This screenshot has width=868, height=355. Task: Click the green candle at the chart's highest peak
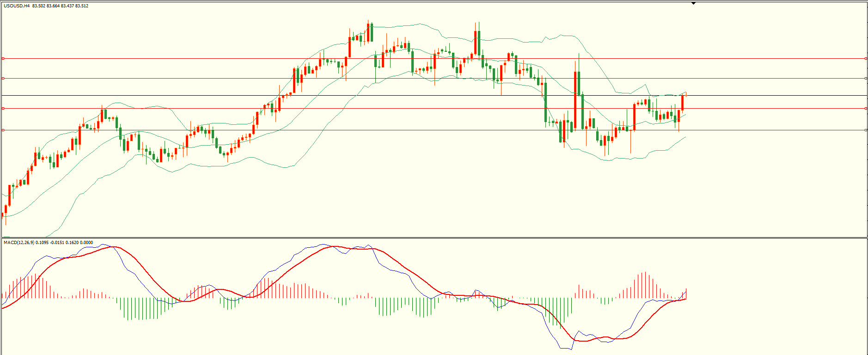point(372,32)
